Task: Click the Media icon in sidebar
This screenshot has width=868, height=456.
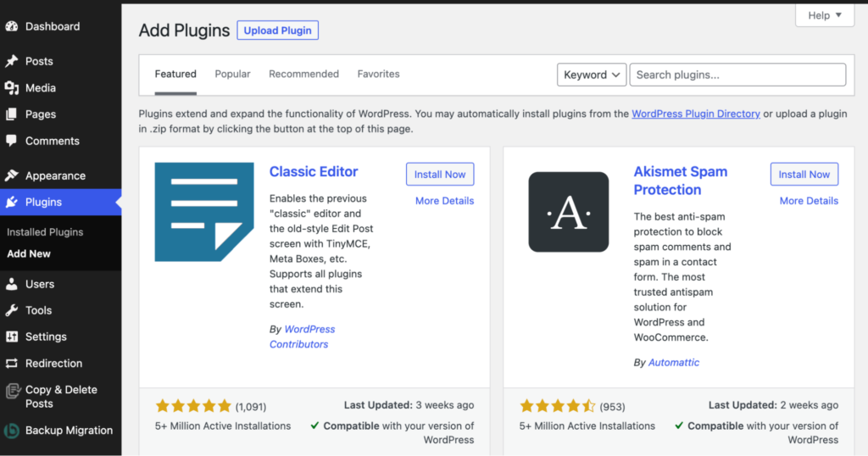Action: [12, 87]
